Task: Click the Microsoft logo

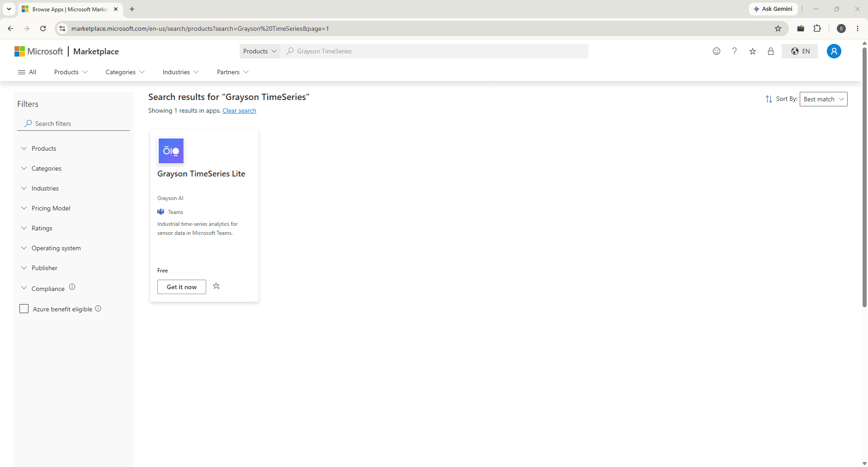Action: pos(39,52)
